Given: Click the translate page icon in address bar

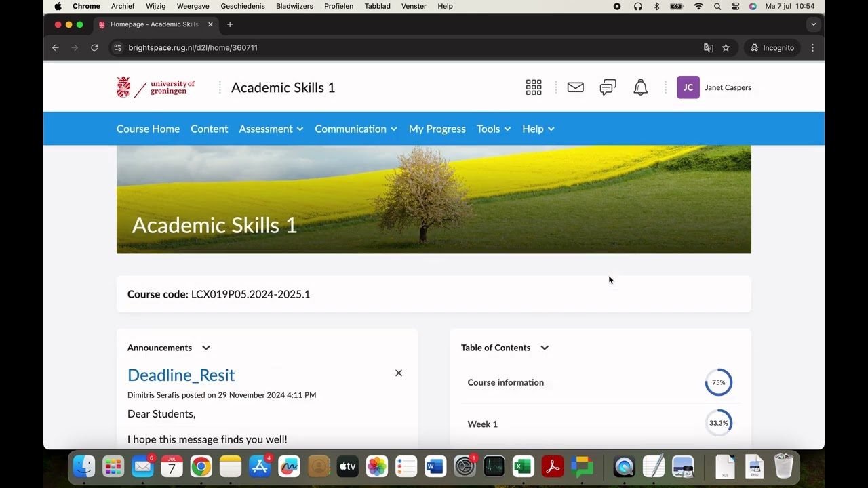Looking at the screenshot, I should pyautogui.click(x=708, y=47).
